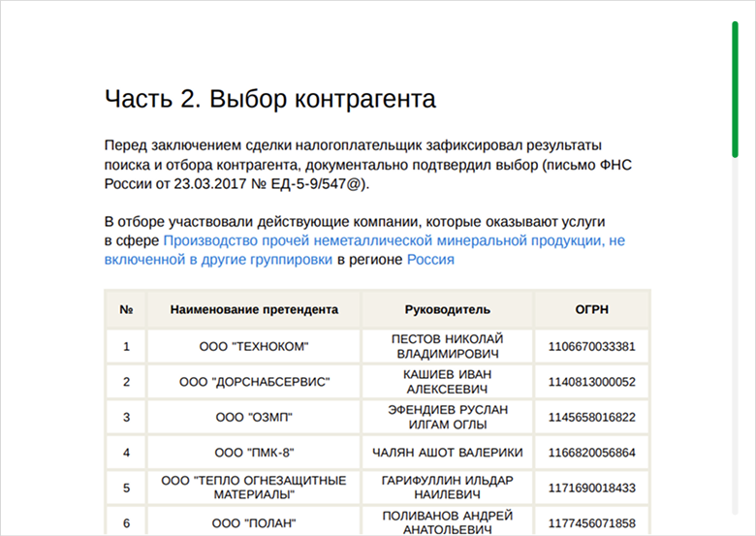Click the green vertical scrollbar thumb
This screenshot has height=536, width=756.
(x=736, y=87)
